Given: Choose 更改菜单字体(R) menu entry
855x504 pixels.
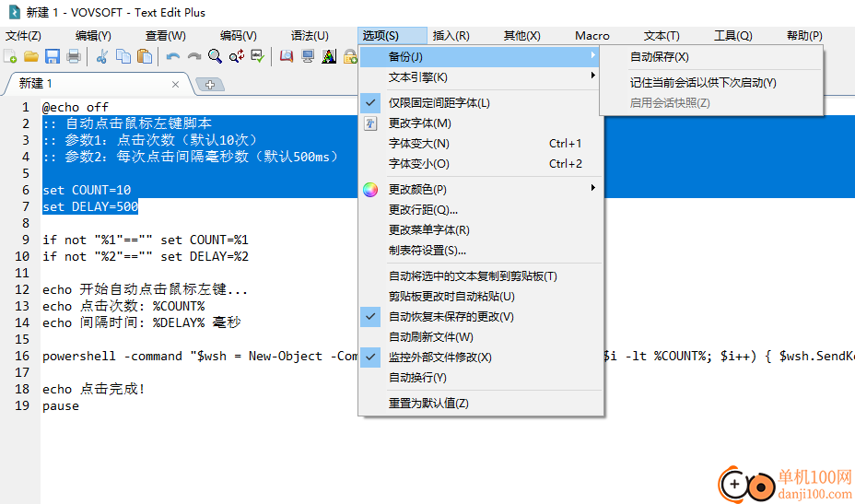Looking at the screenshot, I should [481, 230].
